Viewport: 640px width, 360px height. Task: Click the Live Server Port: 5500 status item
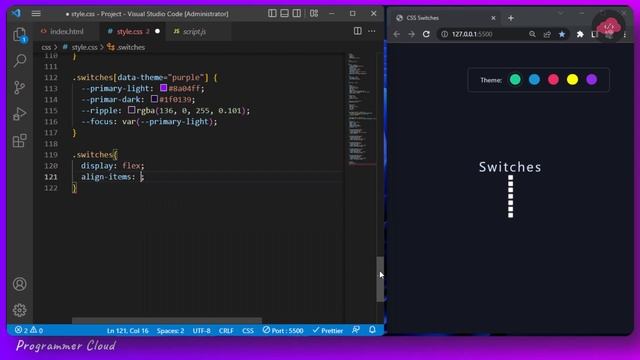[283, 330]
